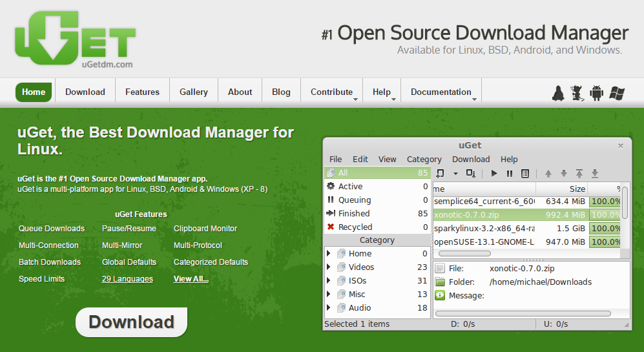644x352 pixels.
Task: Click the Videos category icon
Action: click(341, 267)
